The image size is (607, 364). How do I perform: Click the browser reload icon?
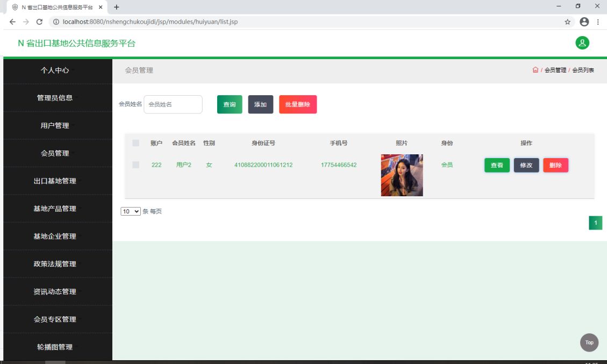39,22
